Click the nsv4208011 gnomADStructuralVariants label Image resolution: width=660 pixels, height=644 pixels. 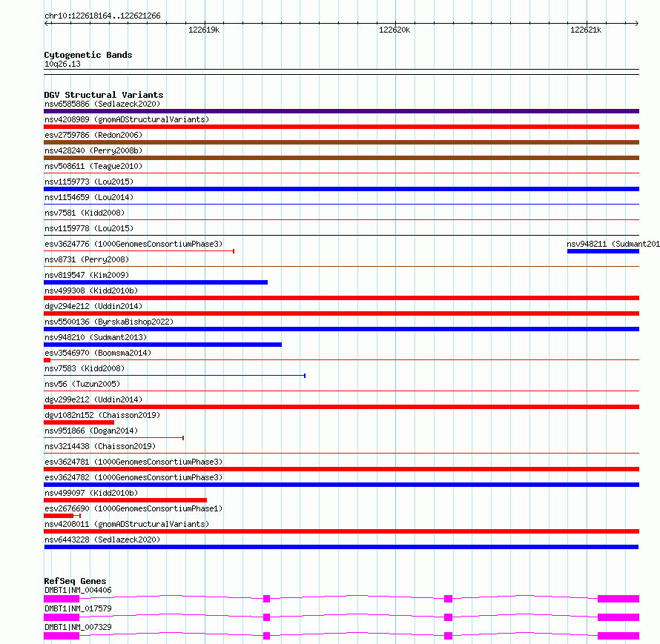[127, 524]
